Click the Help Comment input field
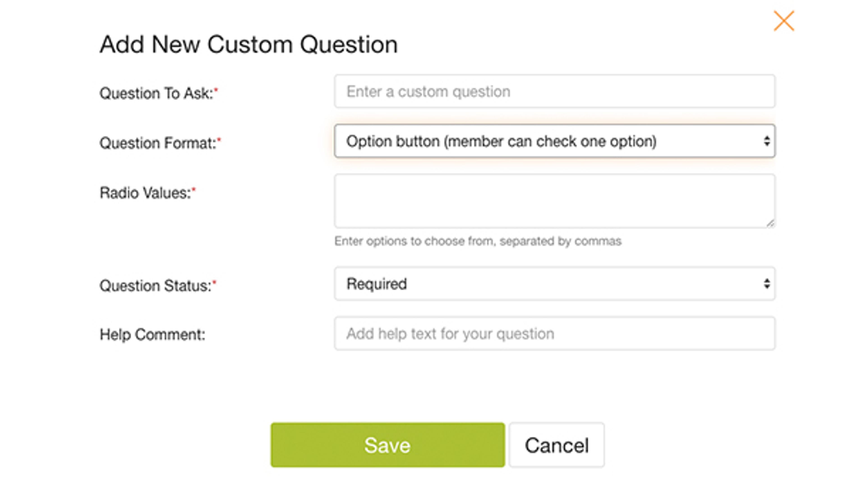Viewport: 866px width, 504px height. [554, 334]
